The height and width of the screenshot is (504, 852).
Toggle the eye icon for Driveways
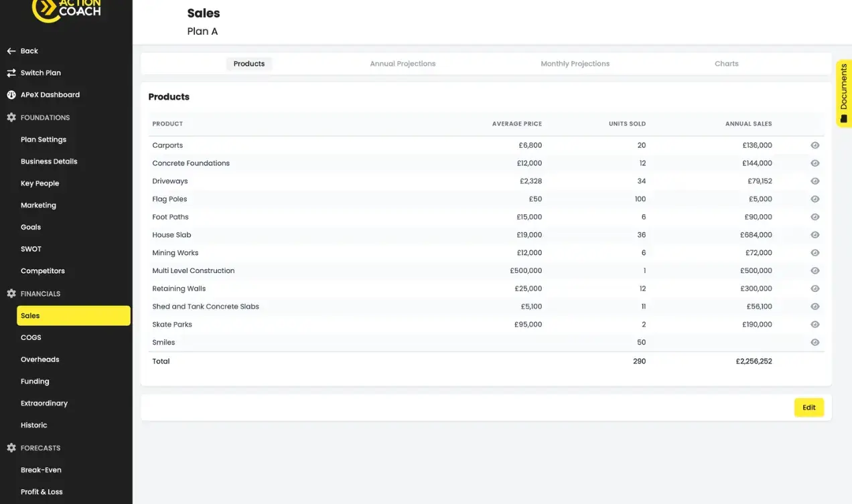[x=815, y=181]
